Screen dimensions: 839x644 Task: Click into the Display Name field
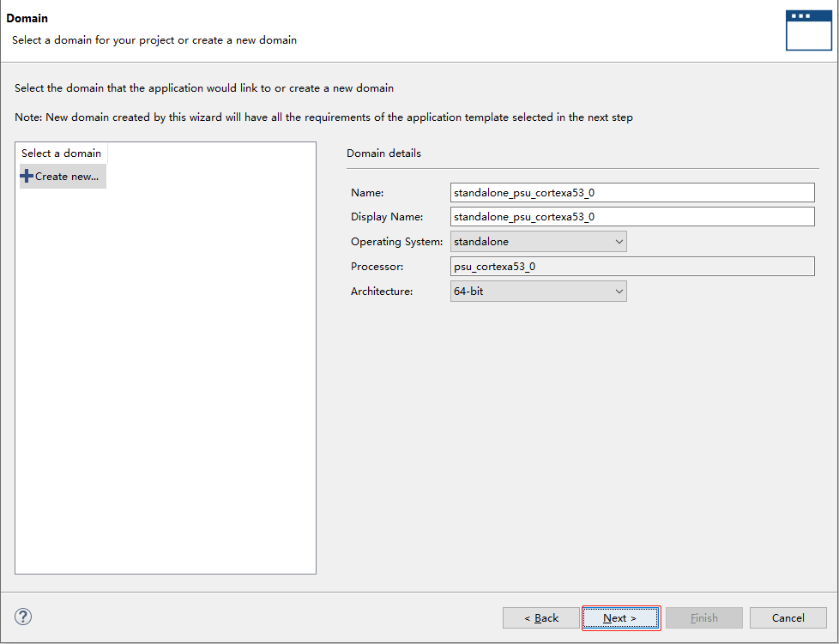pos(632,217)
